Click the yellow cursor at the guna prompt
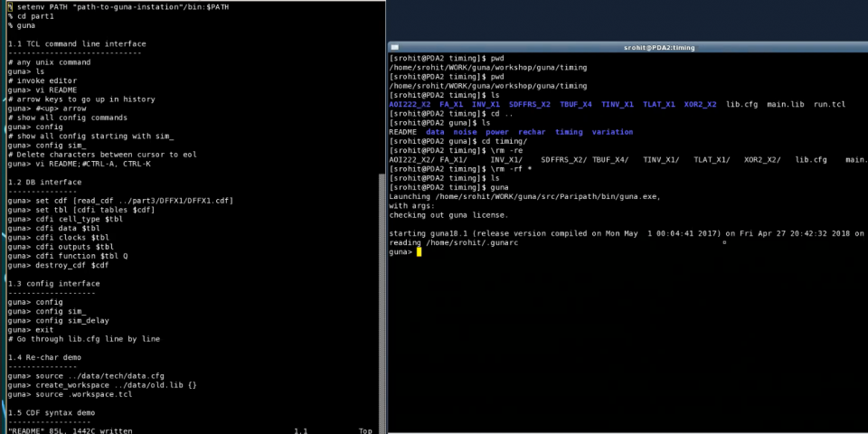This screenshot has width=868, height=434. point(419,252)
